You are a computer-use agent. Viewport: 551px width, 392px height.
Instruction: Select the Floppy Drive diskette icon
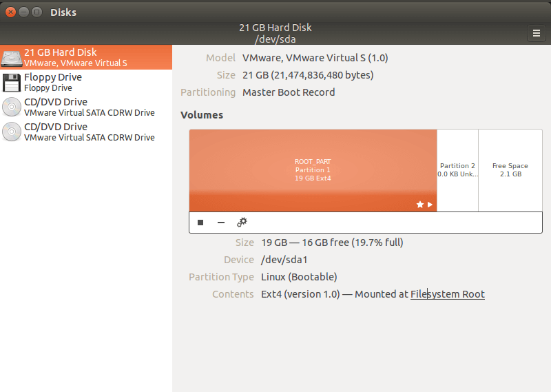12,83
